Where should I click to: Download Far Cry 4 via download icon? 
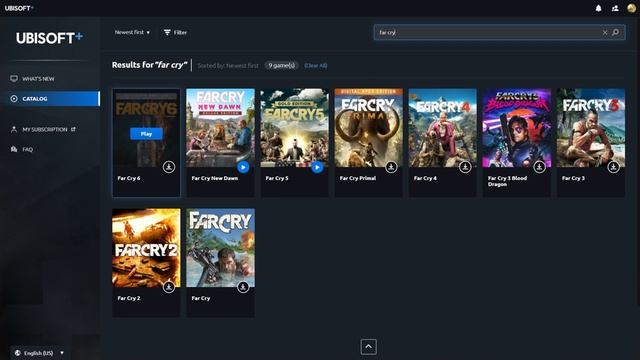point(465,167)
